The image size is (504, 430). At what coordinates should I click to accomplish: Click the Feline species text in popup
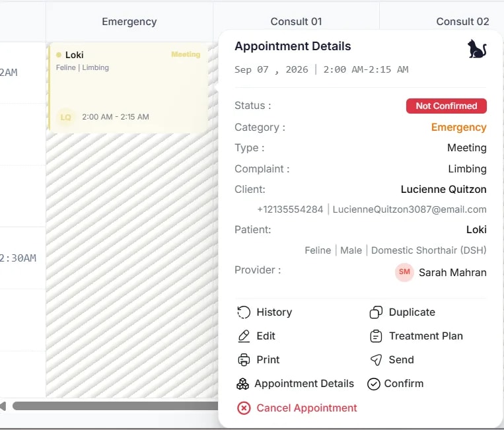[x=318, y=250]
